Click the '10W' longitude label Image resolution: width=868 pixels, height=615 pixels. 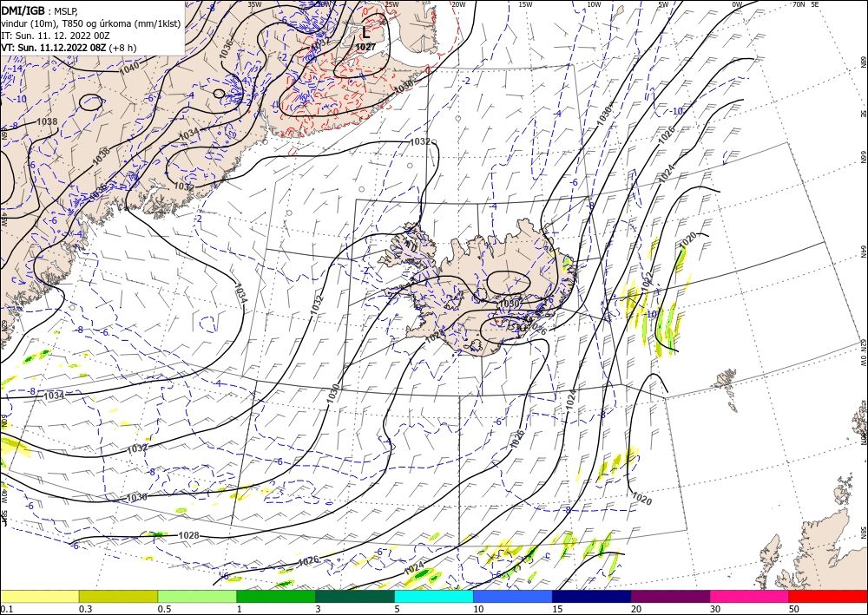point(594,4)
